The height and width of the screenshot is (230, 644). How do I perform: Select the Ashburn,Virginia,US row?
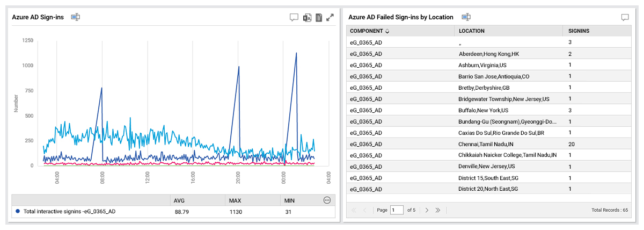(x=489, y=65)
